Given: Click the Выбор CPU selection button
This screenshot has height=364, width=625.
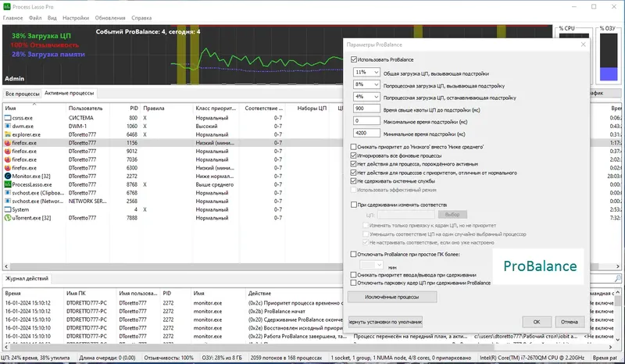Looking at the screenshot, I should 452,215.
